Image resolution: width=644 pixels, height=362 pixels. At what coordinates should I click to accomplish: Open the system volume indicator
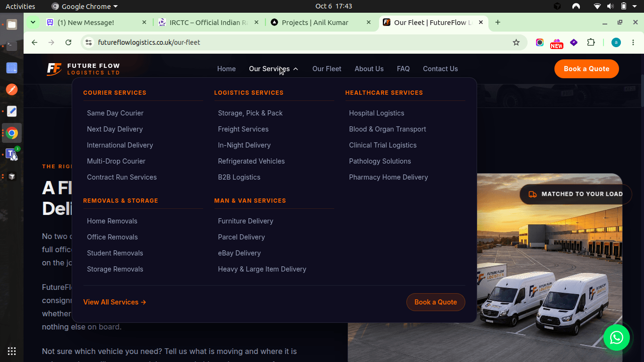pyautogui.click(x=610, y=6)
